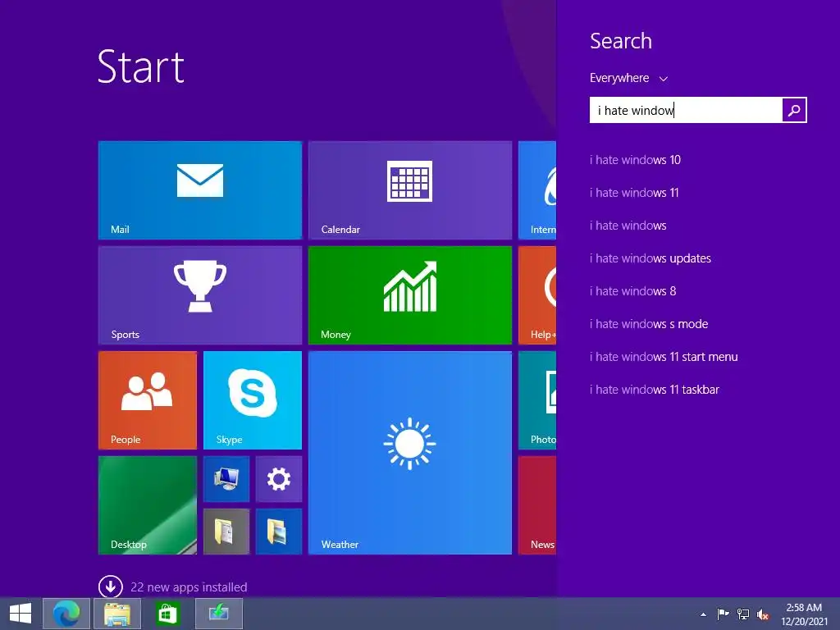
Task: Launch the Internet Explorer tile
Action: pyautogui.click(x=537, y=190)
